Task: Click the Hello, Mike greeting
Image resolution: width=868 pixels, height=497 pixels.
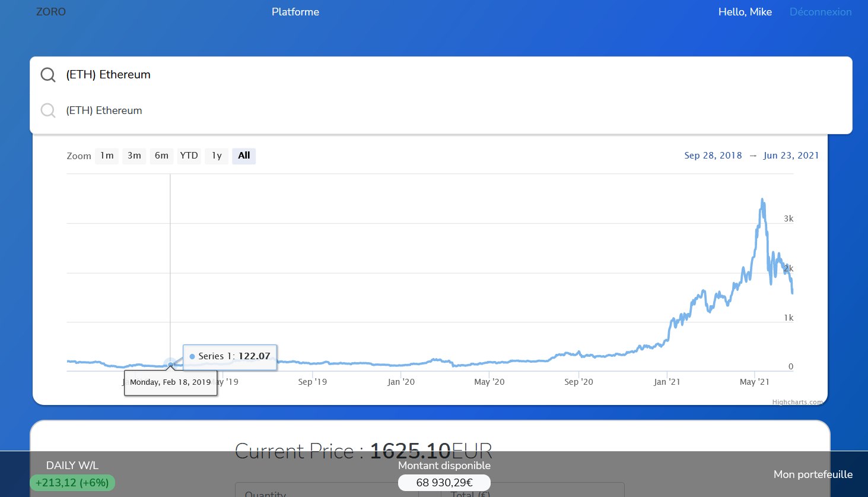Action: (745, 12)
